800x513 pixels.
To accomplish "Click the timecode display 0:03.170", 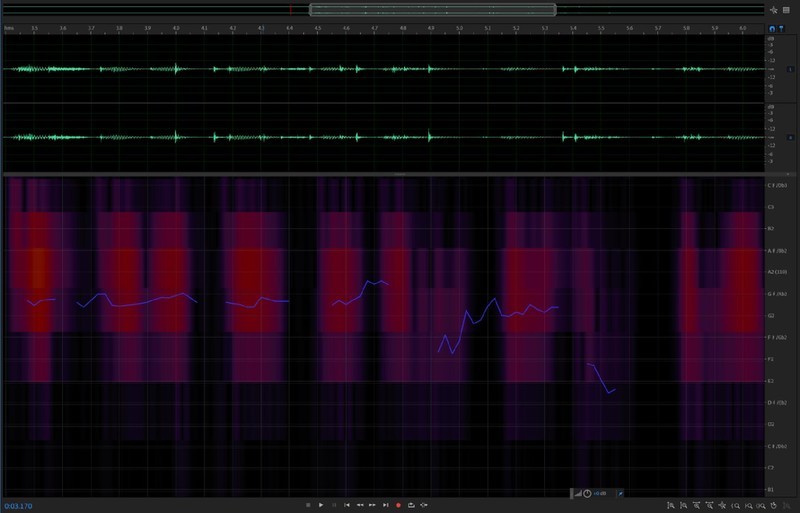I will 20,506.
